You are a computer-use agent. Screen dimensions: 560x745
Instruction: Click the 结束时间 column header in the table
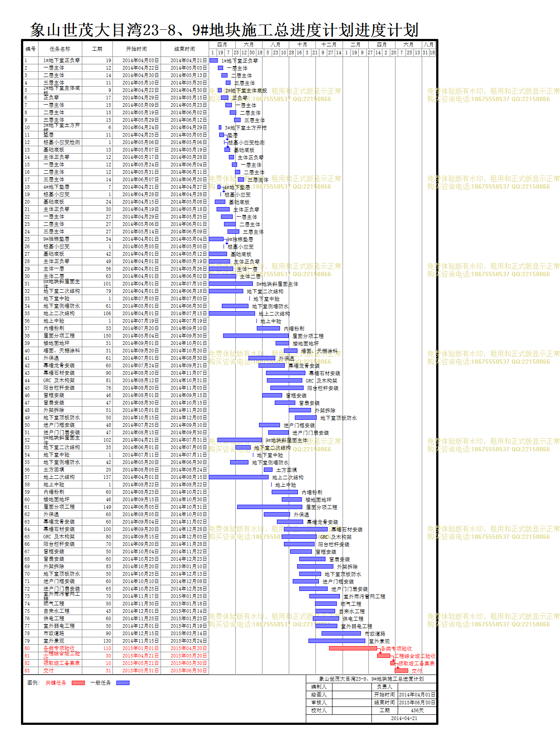pyautogui.click(x=185, y=49)
